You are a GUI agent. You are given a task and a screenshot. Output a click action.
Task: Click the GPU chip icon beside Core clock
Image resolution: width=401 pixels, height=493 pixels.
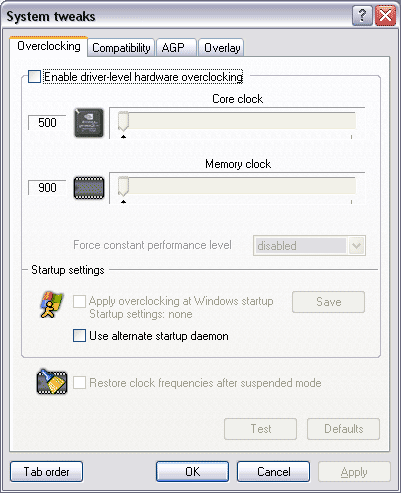[89, 123]
